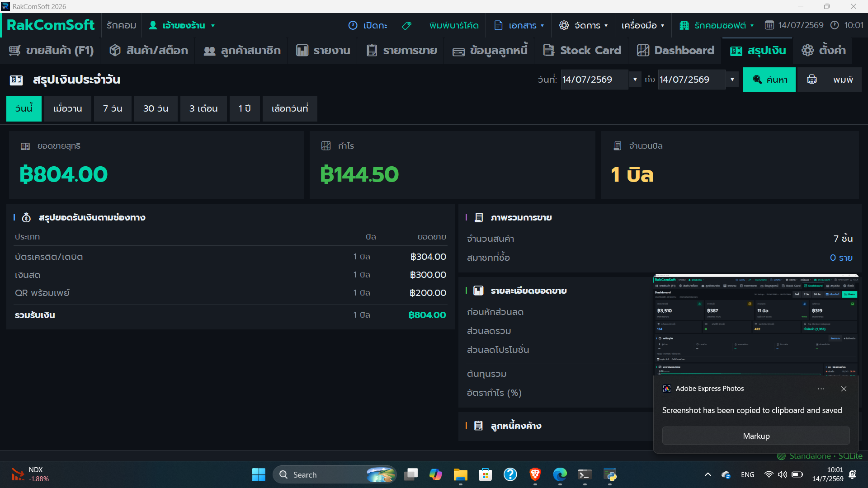Switch period filter to 7 วัน

pos(113,108)
